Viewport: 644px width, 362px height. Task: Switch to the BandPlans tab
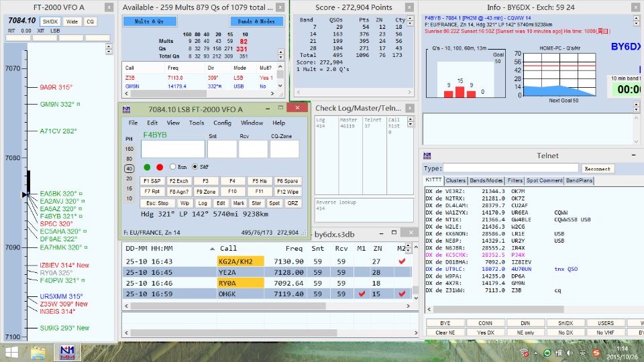coord(579,180)
